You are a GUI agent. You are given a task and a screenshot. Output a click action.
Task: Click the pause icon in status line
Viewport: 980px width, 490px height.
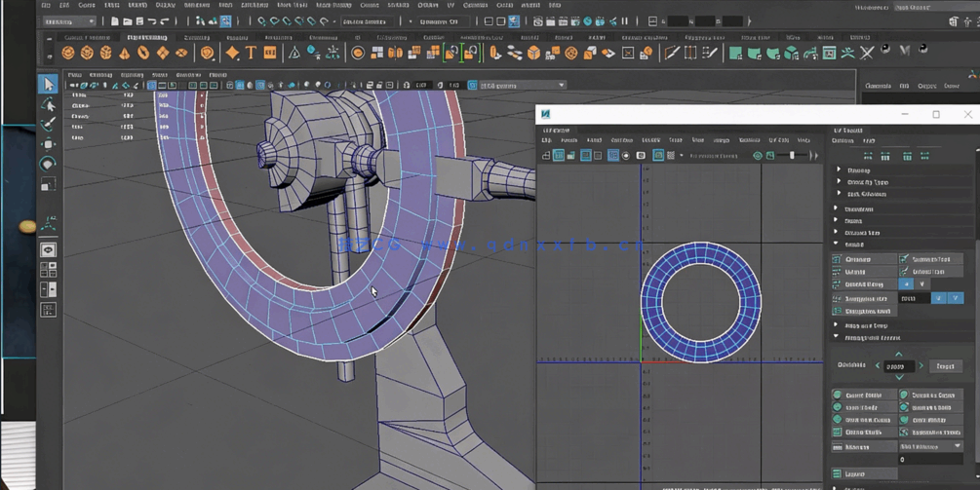pos(624,21)
